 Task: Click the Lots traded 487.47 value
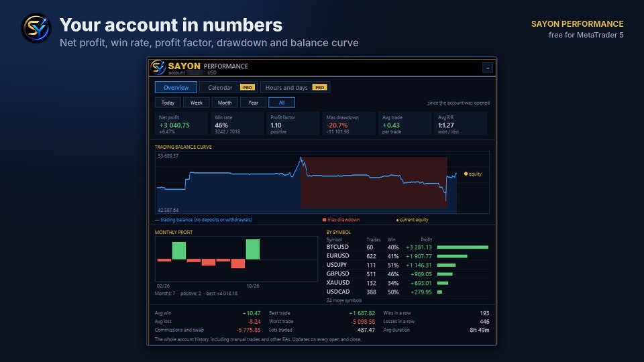point(366,330)
